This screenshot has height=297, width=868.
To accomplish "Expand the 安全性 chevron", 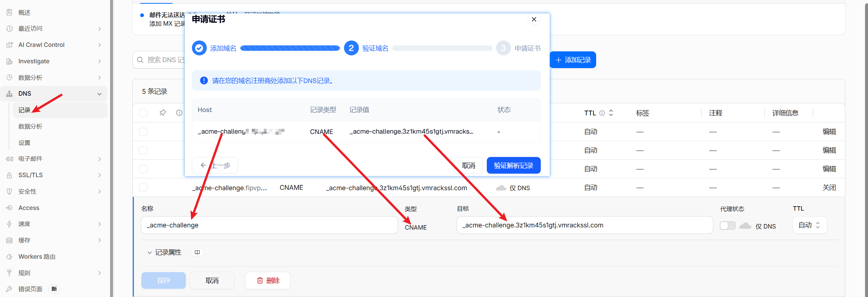I will (x=99, y=191).
